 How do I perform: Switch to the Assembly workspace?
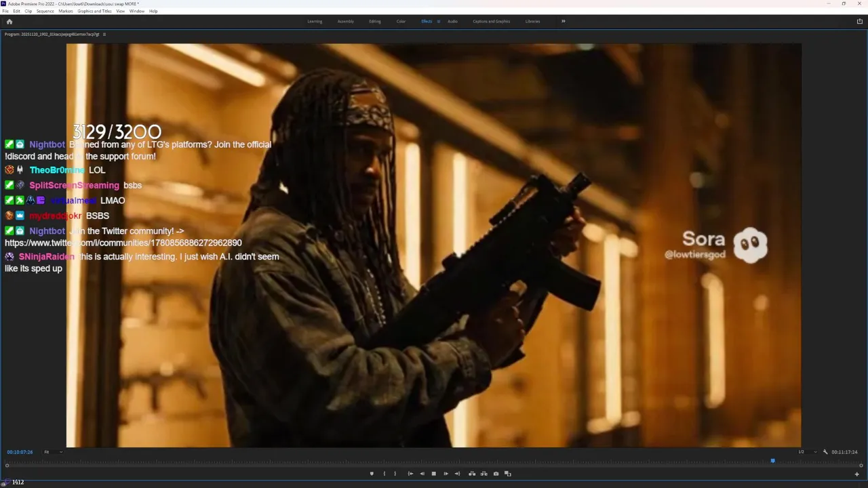coord(346,21)
